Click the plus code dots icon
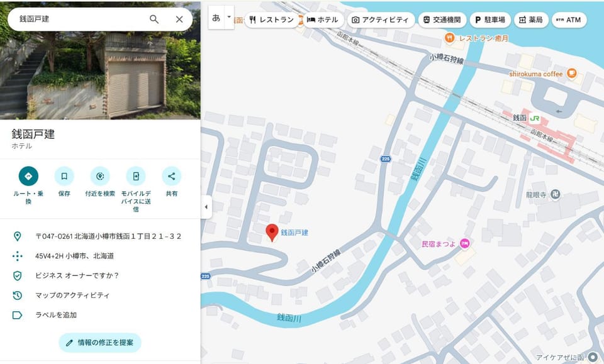 point(18,256)
